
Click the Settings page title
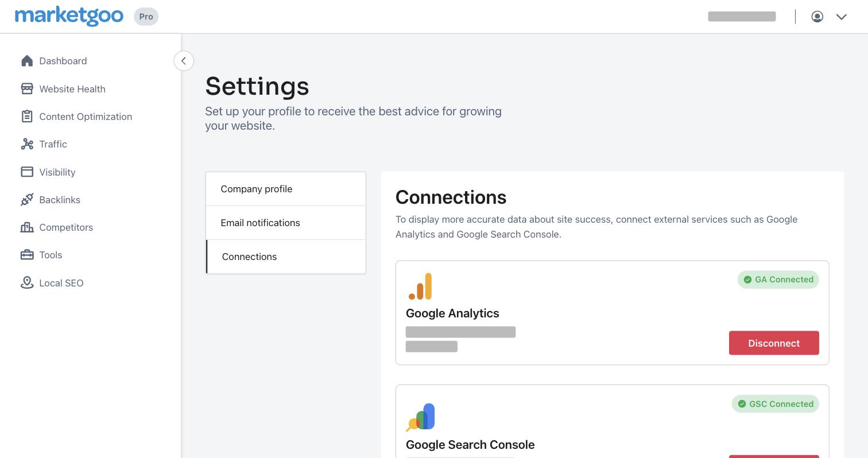[x=257, y=87]
